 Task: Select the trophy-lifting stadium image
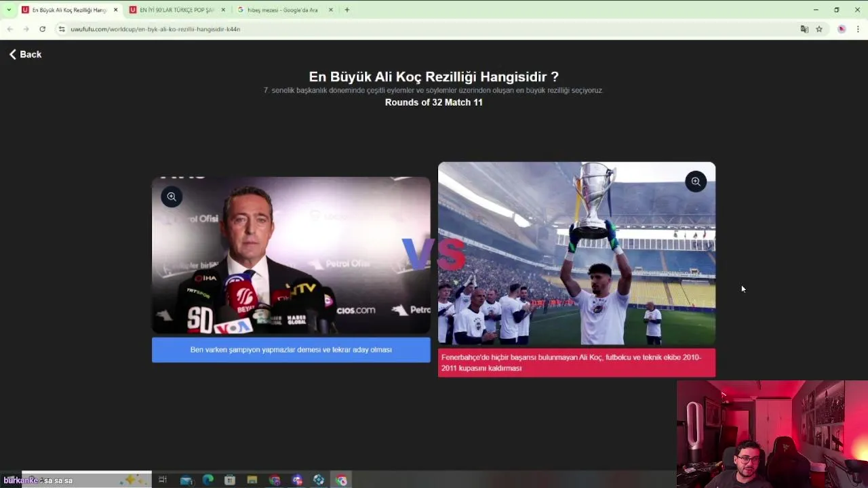[x=576, y=253]
